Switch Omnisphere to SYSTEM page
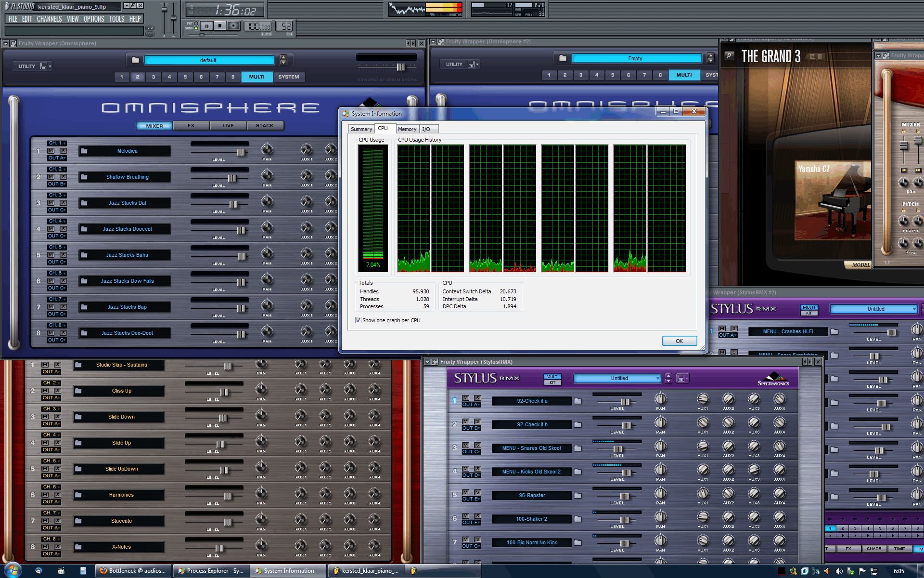Screen dimensions: 924x578 point(288,77)
